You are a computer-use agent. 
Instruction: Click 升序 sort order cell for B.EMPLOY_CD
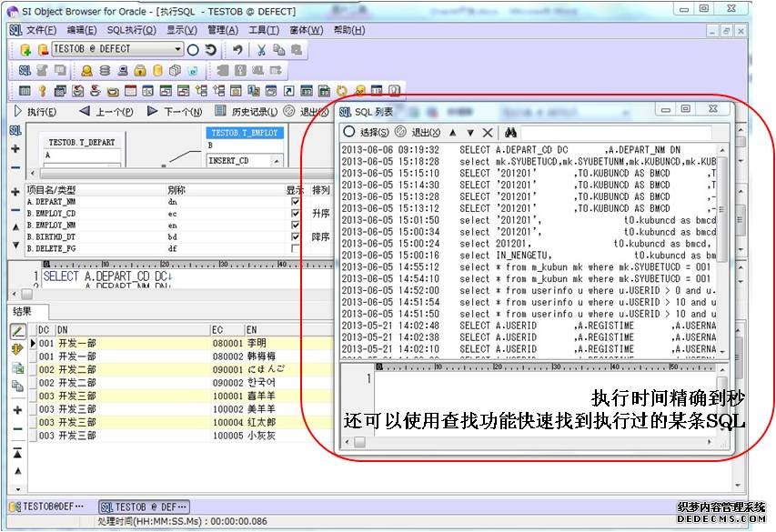[320, 214]
